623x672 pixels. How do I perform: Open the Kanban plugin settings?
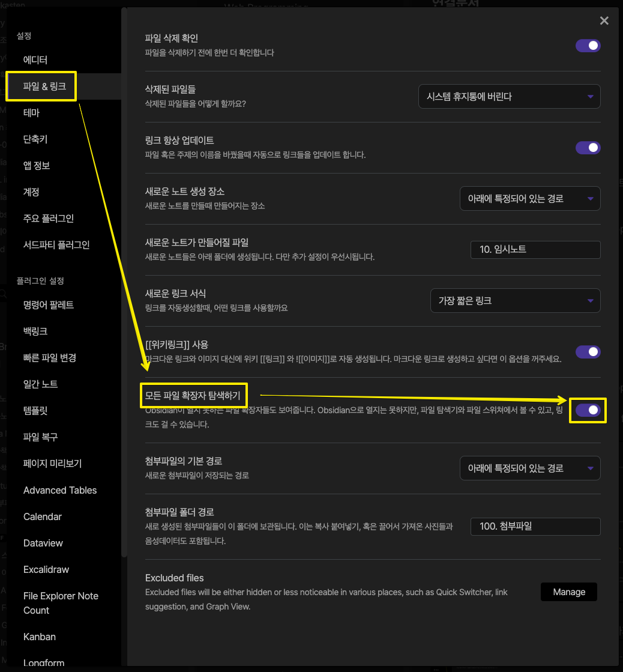[39, 637]
